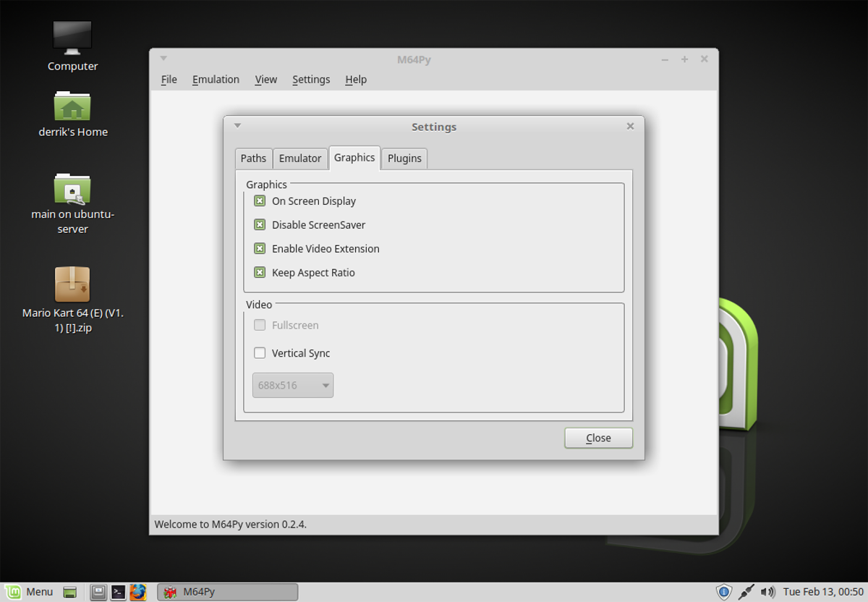Close the M64Py main window

pyautogui.click(x=704, y=59)
